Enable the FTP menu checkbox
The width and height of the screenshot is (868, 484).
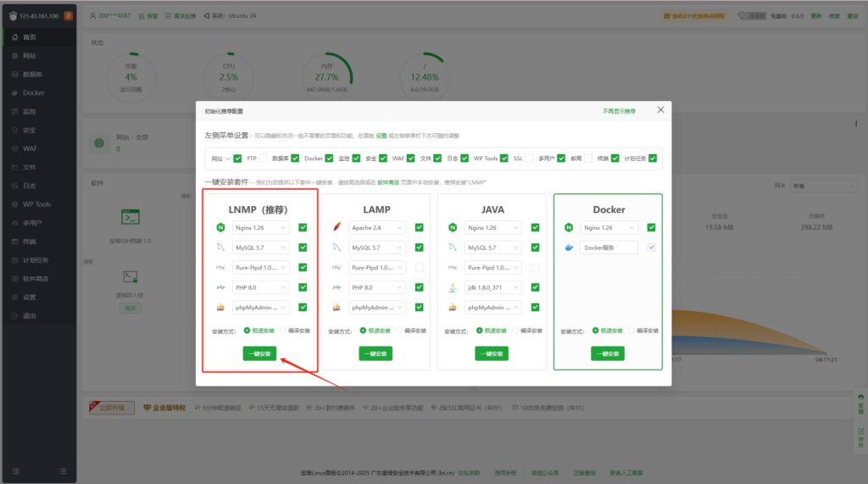click(264, 159)
